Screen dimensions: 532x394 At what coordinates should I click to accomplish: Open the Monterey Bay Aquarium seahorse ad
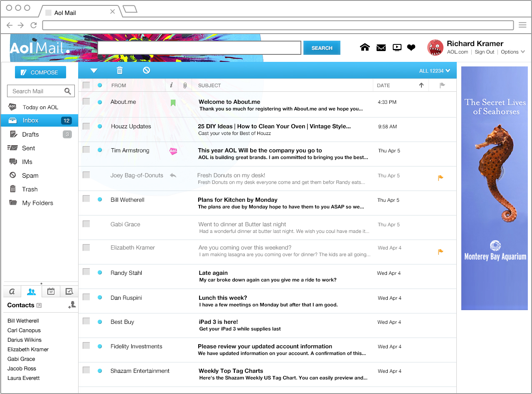pos(495,188)
